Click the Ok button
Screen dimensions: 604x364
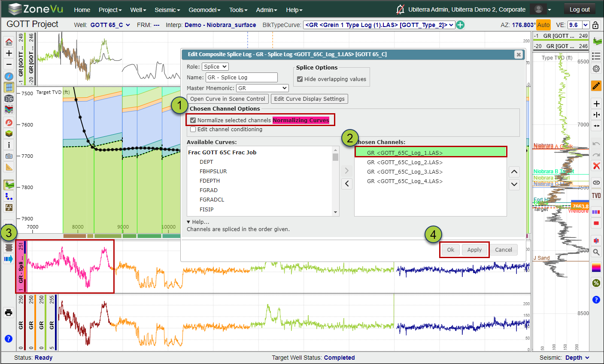451,250
